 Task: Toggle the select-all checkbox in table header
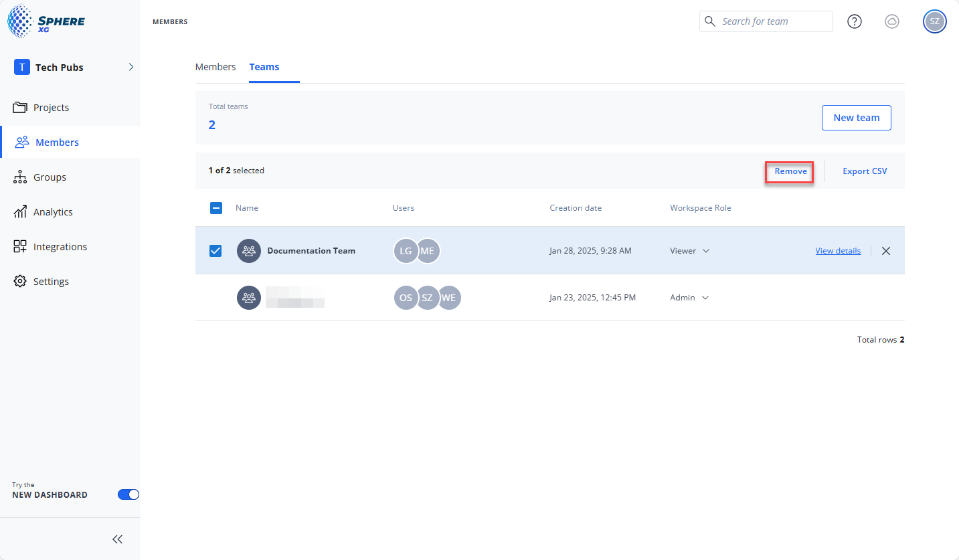click(216, 208)
